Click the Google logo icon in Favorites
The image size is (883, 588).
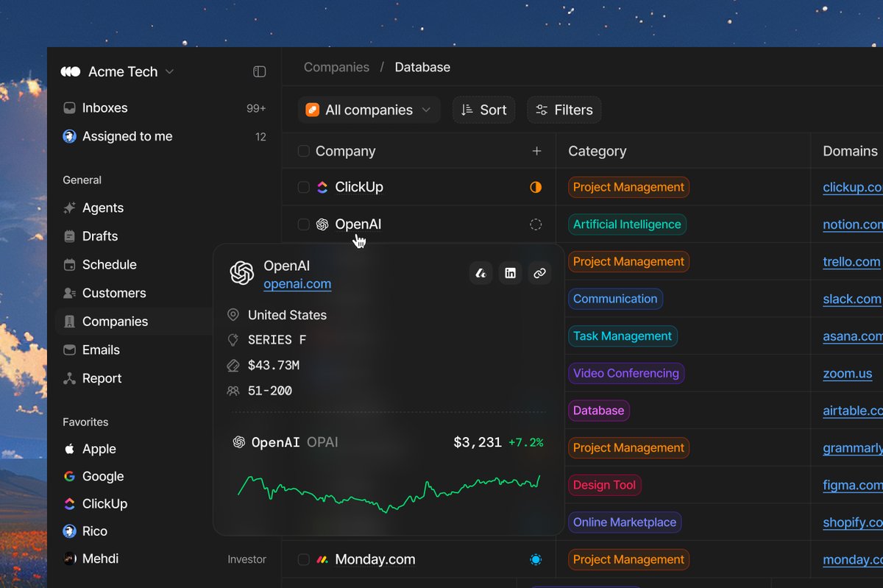coord(69,476)
